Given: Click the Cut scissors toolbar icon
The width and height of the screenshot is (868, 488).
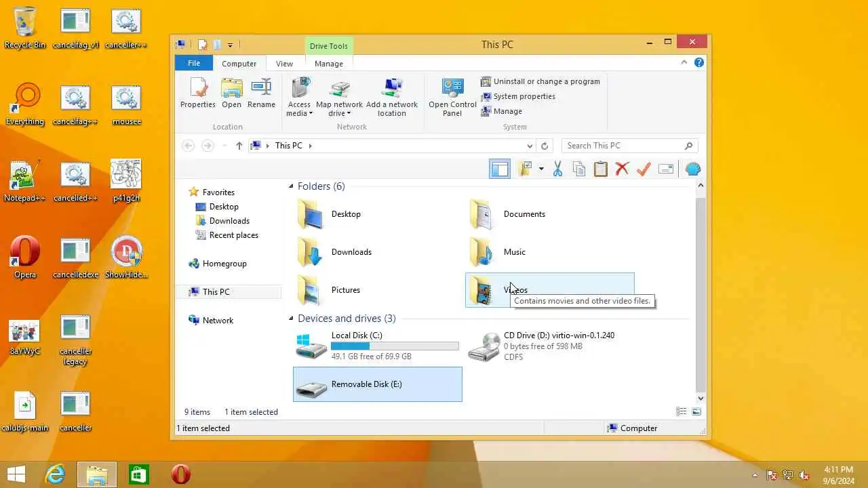Looking at the screenshot, I should click(x=557, y=169).
